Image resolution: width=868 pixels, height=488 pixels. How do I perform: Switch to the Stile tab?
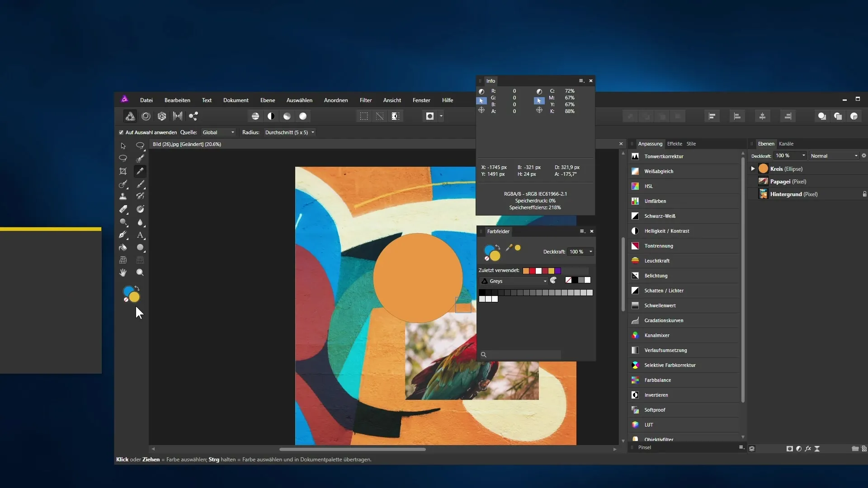coord(691,144)
